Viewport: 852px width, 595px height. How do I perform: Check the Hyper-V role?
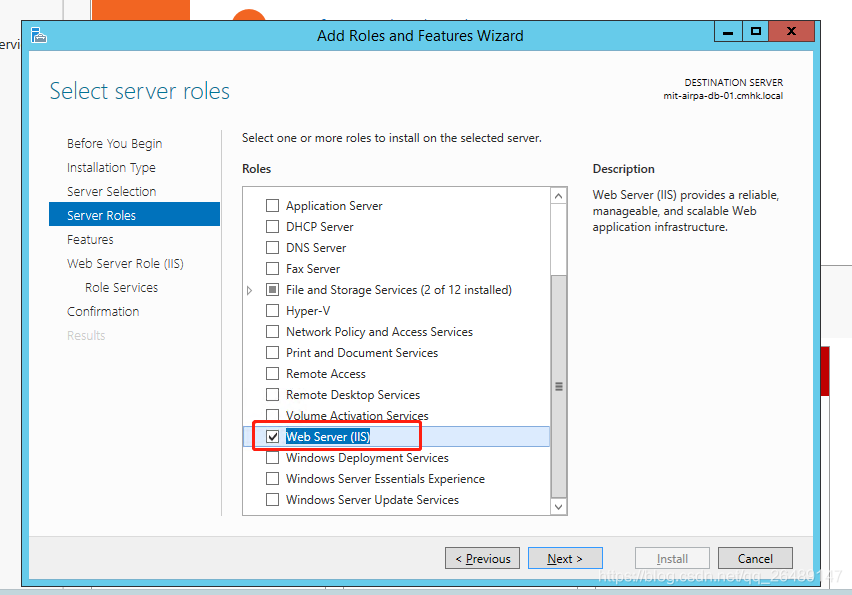click(x=272, y=311)
